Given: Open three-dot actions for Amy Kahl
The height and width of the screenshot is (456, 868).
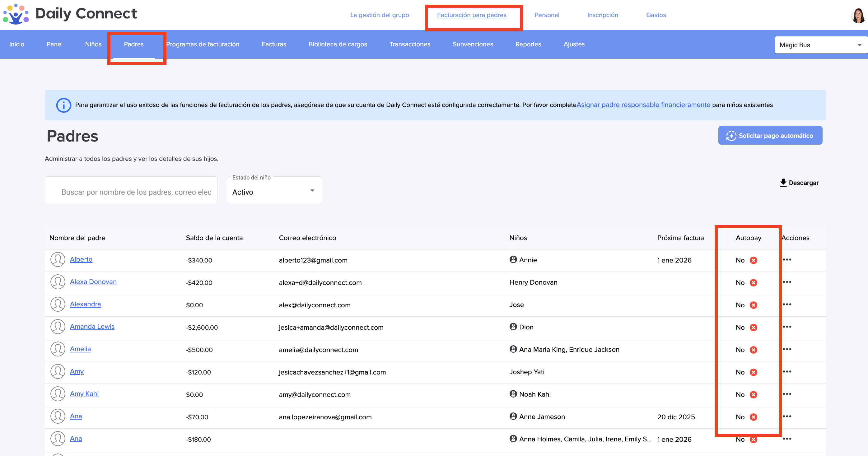Looking at the screenshot, I should coord(787,394).
